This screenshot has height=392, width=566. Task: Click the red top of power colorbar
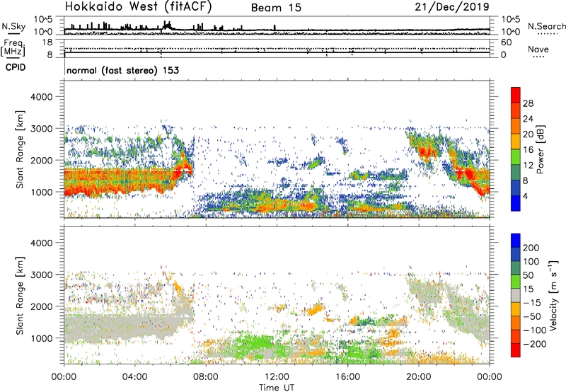516,95
